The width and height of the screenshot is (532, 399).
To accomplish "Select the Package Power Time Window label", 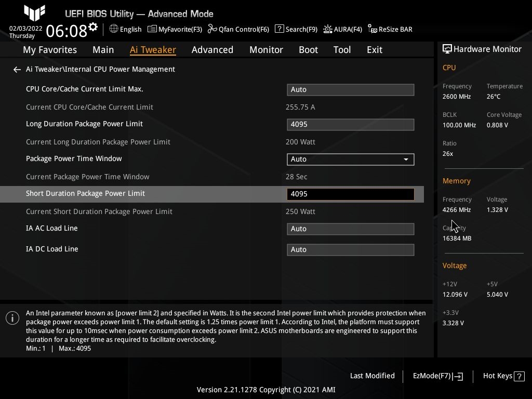I will [x=74, y=159].
